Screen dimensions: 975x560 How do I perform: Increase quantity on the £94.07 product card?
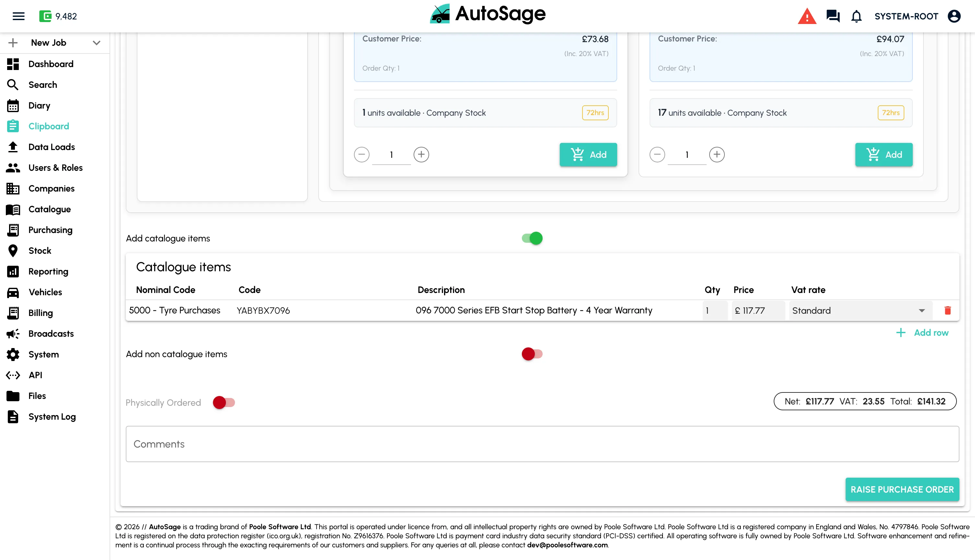click(x=717, y=155)
